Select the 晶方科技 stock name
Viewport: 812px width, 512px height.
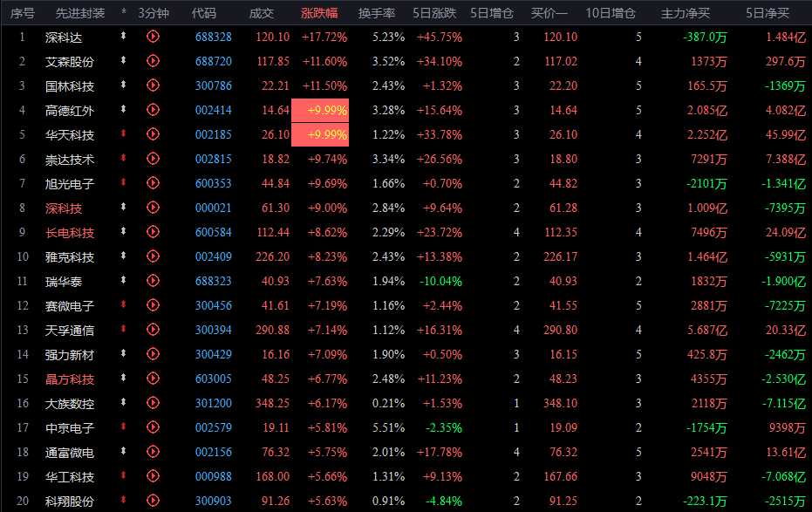(x=70, y=379)
